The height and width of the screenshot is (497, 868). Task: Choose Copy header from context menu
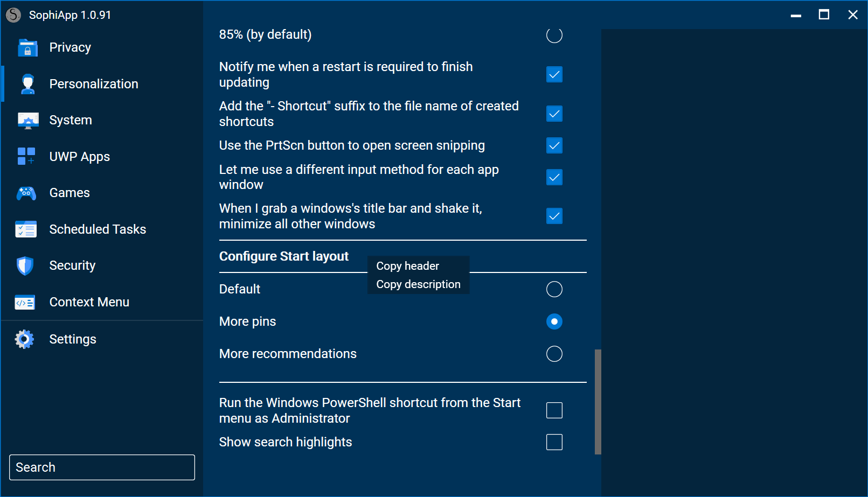[407, 266]
